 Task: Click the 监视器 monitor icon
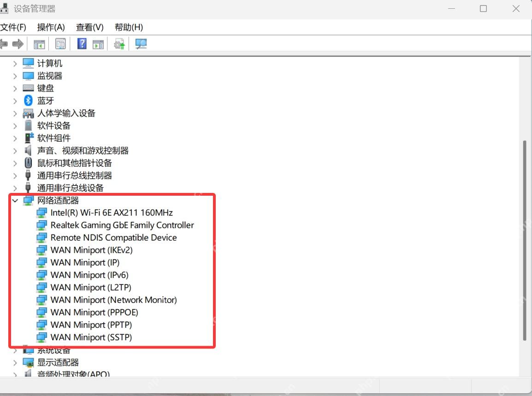(28, 76)
